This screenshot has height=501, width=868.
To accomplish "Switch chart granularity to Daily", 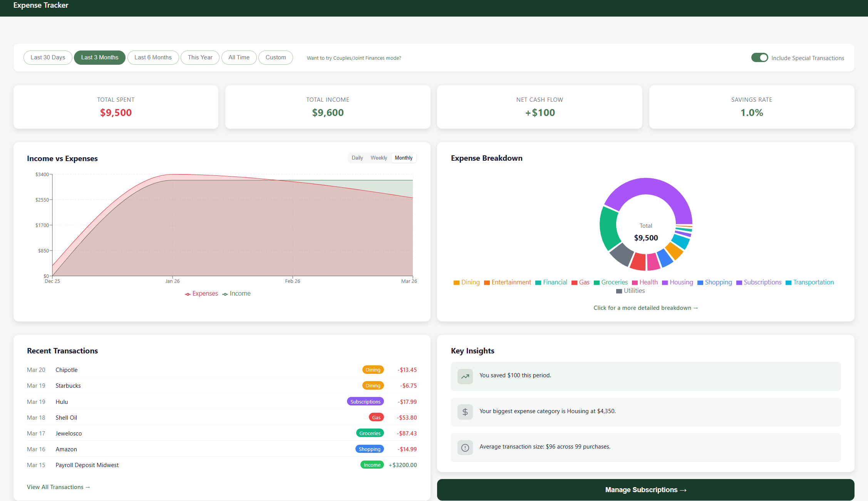I will click(357, 158).
